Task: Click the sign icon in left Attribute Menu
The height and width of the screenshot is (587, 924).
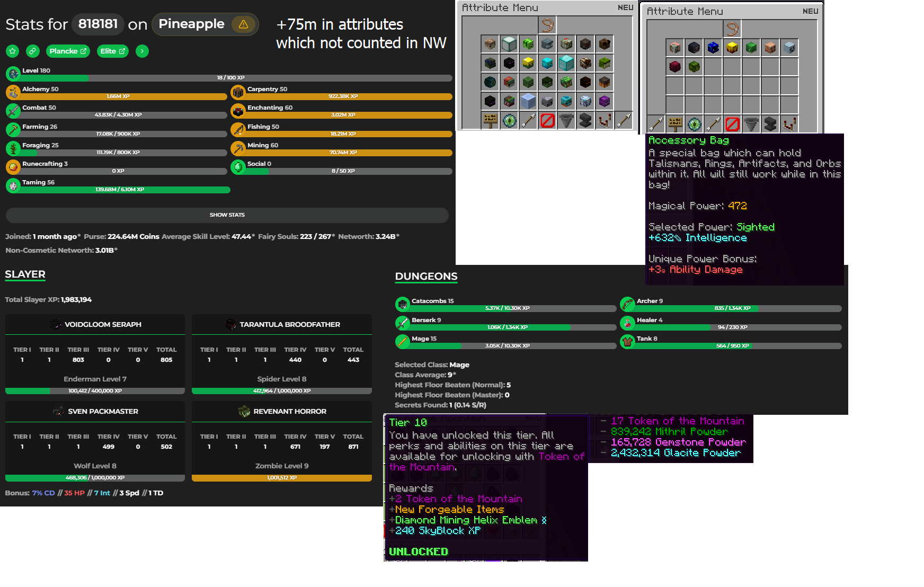Action: click(x=490, y=121)
